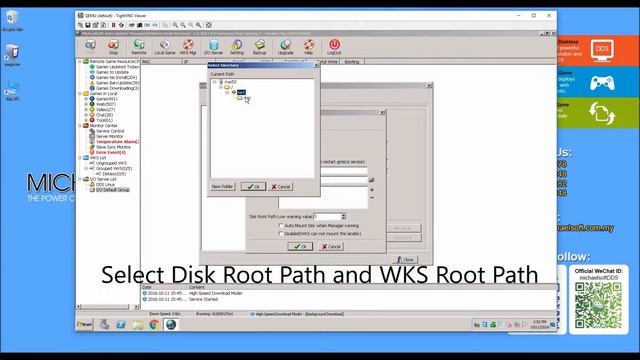Select DDS Linux under I/O Server List
Image resolution: width=640 pixels, height=360 pixels.
[105, 184]
